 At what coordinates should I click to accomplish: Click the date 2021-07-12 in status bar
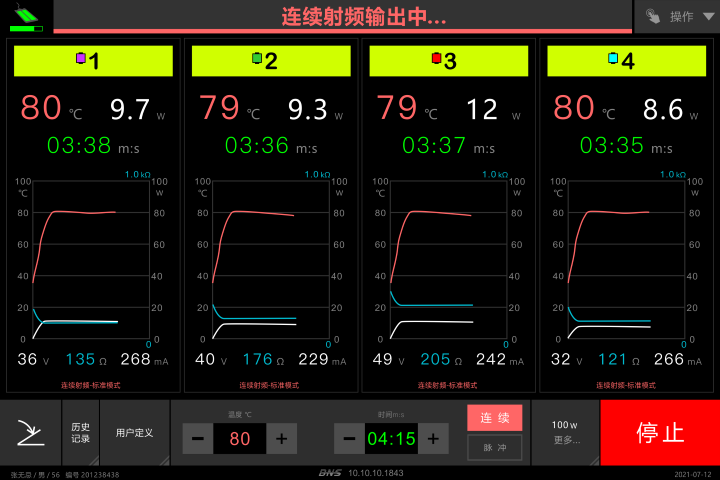693,474
